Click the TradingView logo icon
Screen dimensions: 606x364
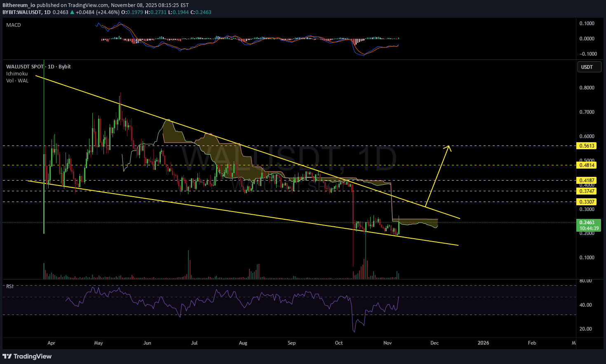[x=7, y=356]
